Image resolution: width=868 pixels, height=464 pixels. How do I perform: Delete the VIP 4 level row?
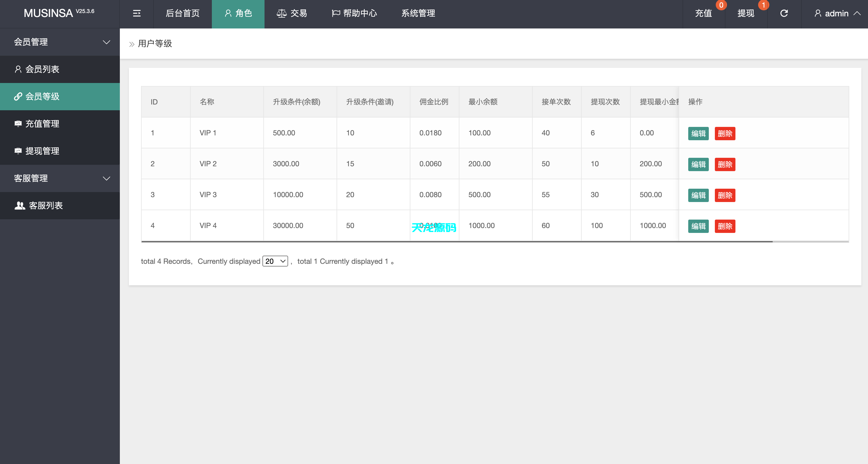[725, 226]
